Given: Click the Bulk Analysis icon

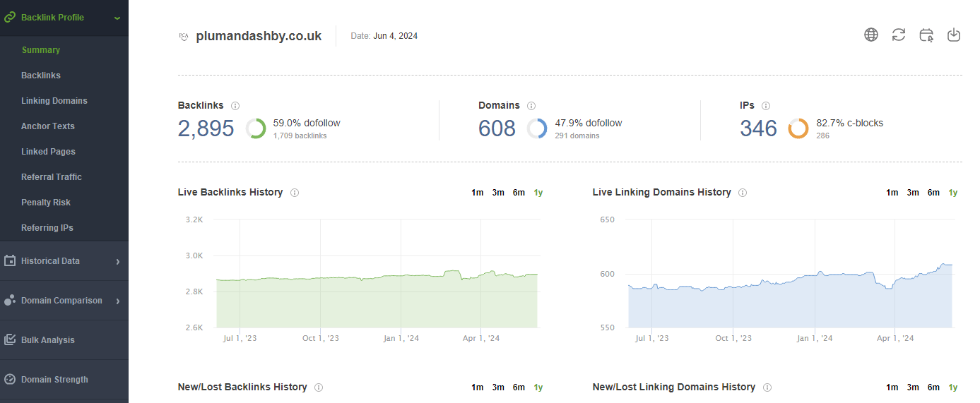Looking at the screenshot, I should click(x=10, y=340).
